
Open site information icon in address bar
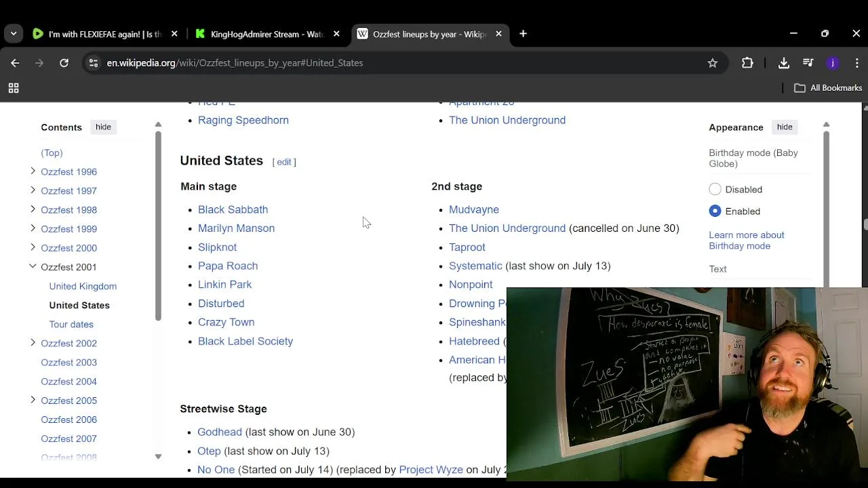[x=94, y=63]
